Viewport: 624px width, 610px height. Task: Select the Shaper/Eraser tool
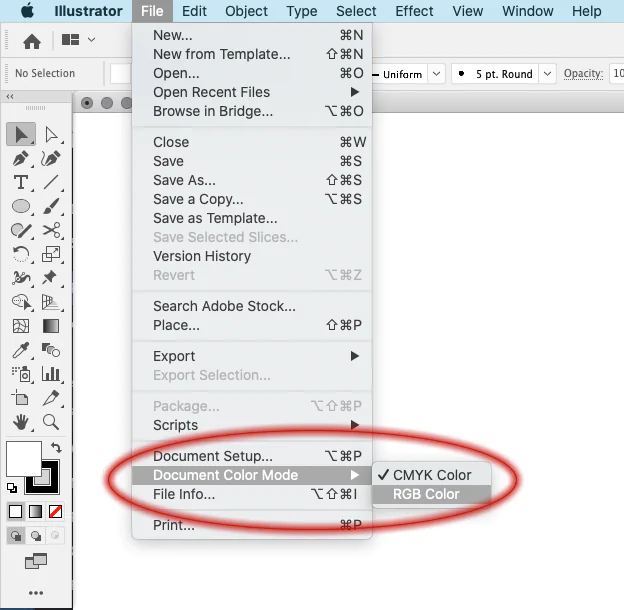(x=21, y=230)
